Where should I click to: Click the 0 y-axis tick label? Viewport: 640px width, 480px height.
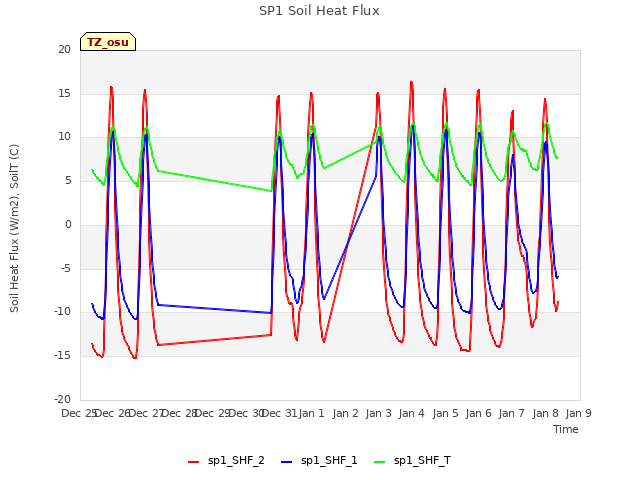coord(68,224)
